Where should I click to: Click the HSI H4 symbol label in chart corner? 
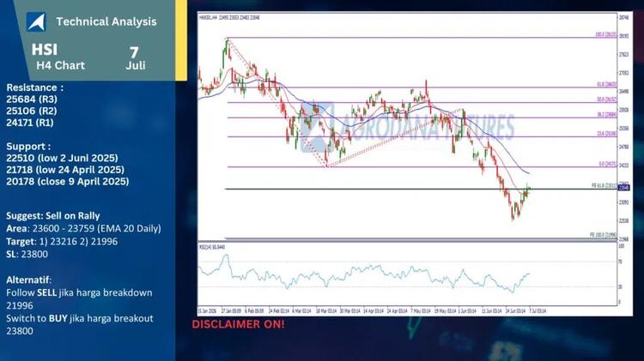(x=229, y=18)
